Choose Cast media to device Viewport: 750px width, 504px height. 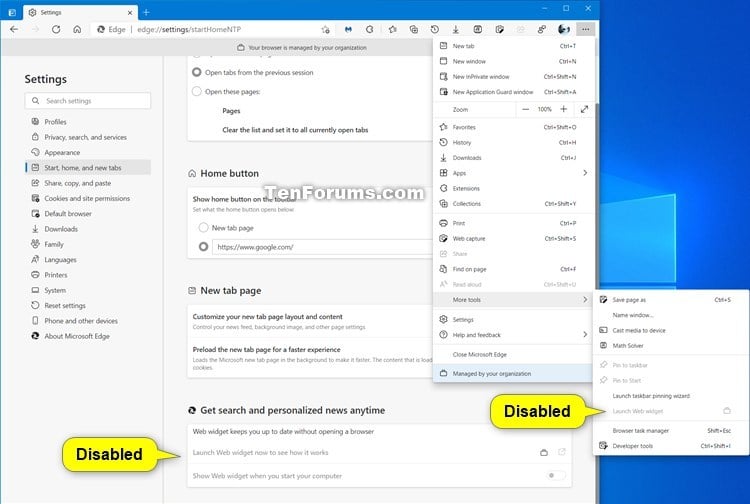coord(671,330)
